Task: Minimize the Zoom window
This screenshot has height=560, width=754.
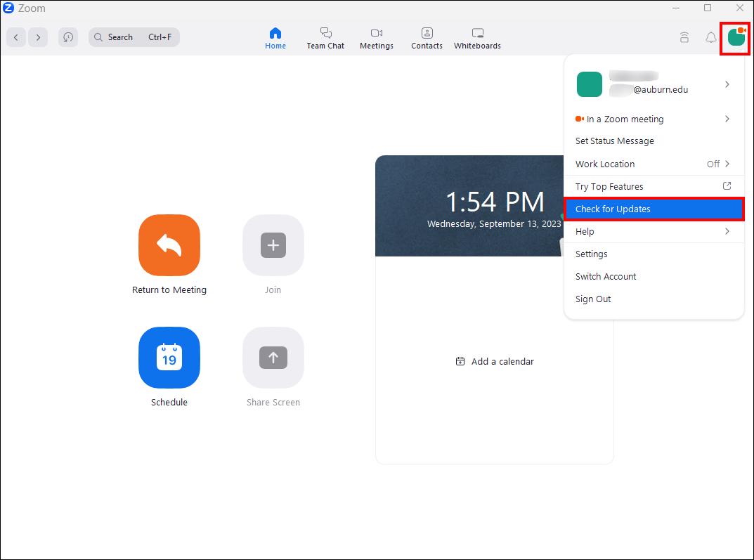Action: point(675,8)
